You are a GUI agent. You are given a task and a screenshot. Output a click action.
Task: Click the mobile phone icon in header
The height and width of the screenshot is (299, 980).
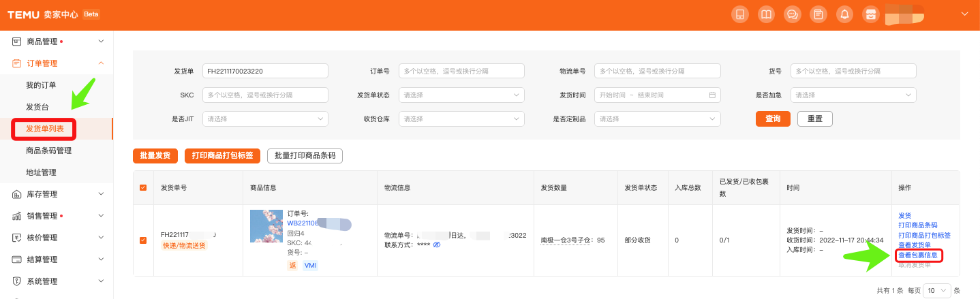coord(740,14)
